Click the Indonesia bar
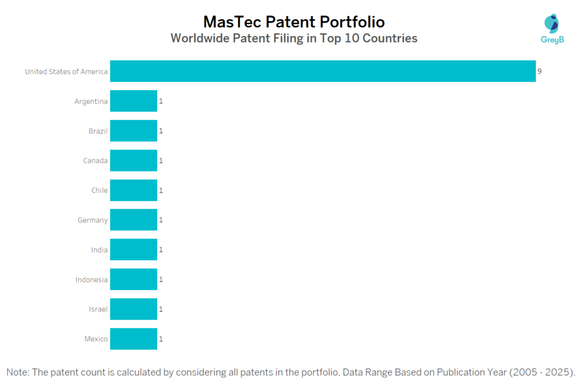The height and width of the screenshot is (392, 588). tap(133, 280)
